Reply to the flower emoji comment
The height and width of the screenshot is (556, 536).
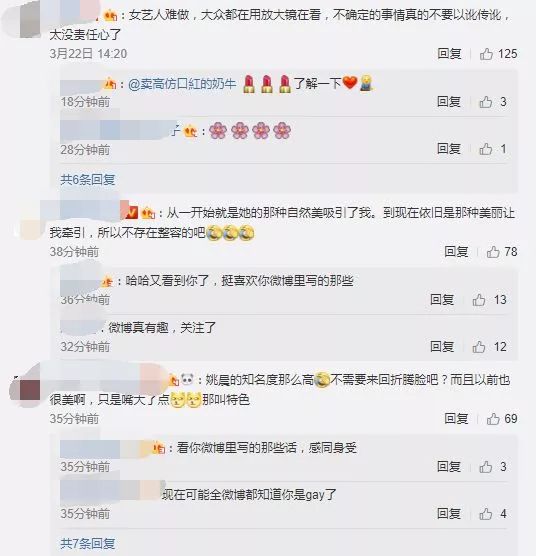(449, 149)
